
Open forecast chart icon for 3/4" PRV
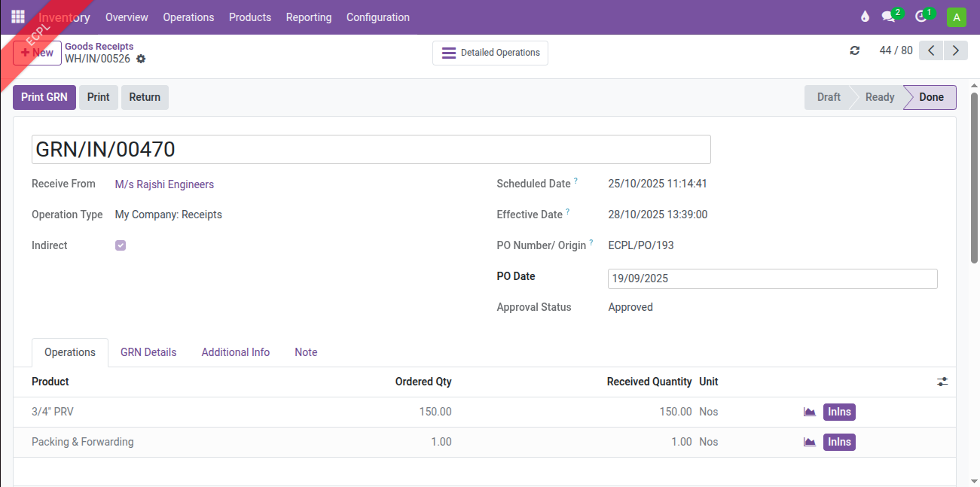(810, 412)
